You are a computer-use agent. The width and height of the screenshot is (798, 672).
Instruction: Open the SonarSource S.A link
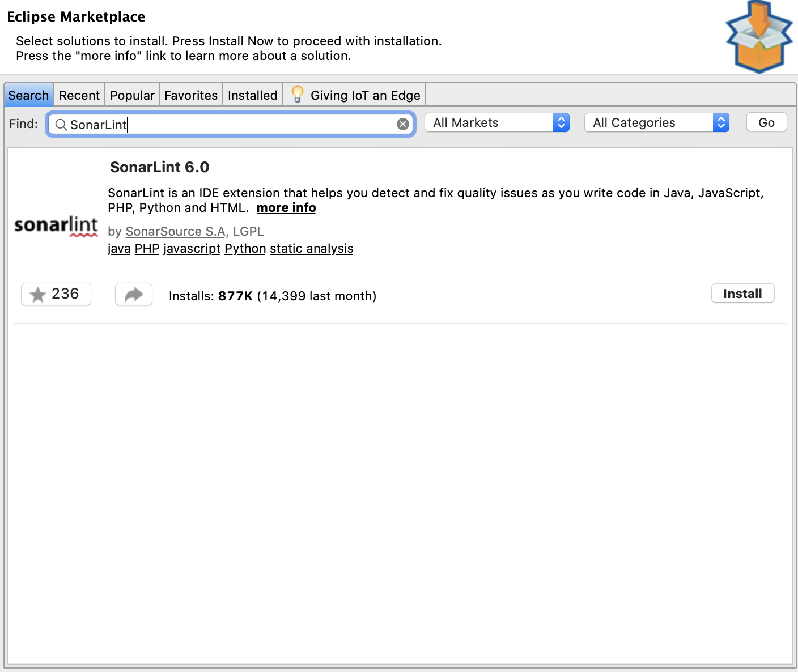pos(176,232)
